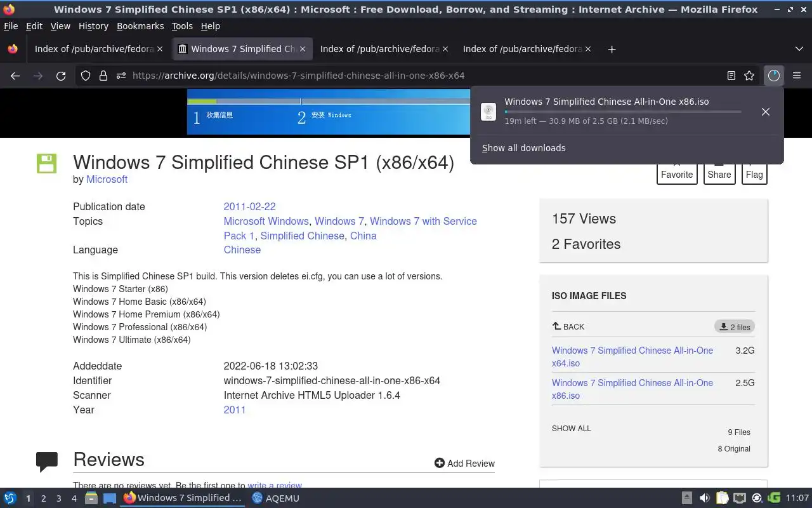This screenshot has height=508, width=812.
Task: Click BACK in ISO image files
Action: (568, 326)
